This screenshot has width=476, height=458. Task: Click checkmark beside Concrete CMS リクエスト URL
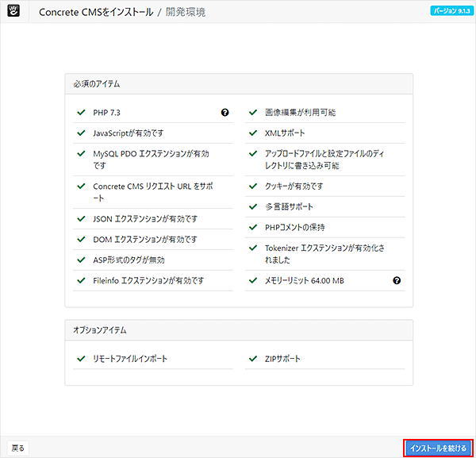click(x=81, y=186)
